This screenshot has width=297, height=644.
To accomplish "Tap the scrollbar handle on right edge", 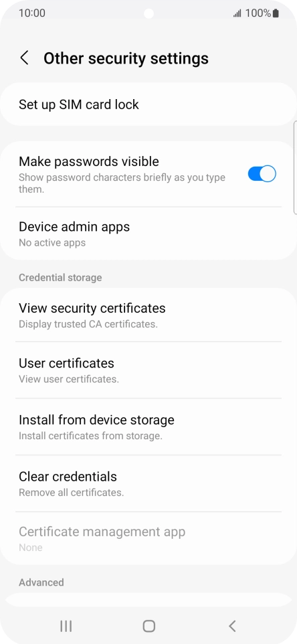I will pyautogui.click(x=295, y=167).
